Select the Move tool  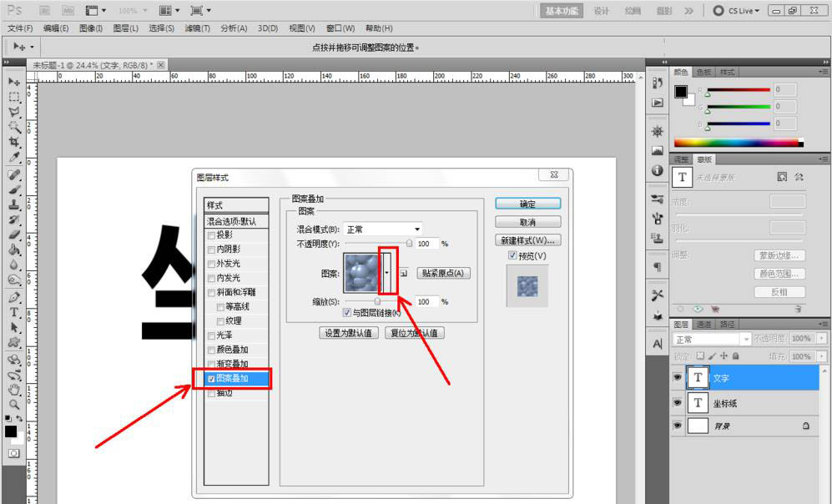[13, 83]
